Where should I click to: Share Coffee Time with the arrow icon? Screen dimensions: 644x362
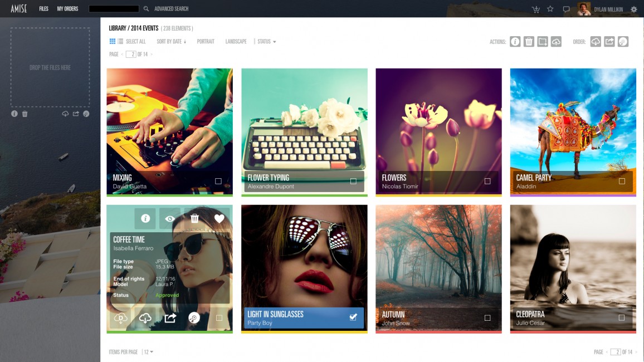click(170, 317)
